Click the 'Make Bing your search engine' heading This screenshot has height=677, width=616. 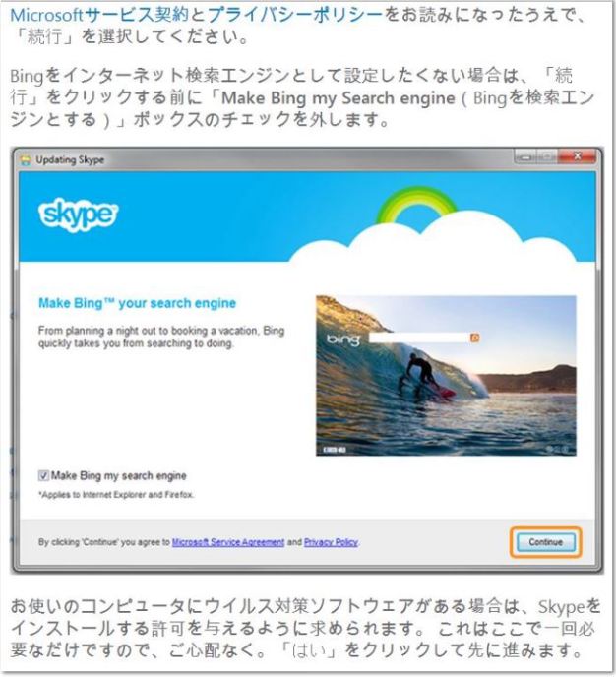138,303
